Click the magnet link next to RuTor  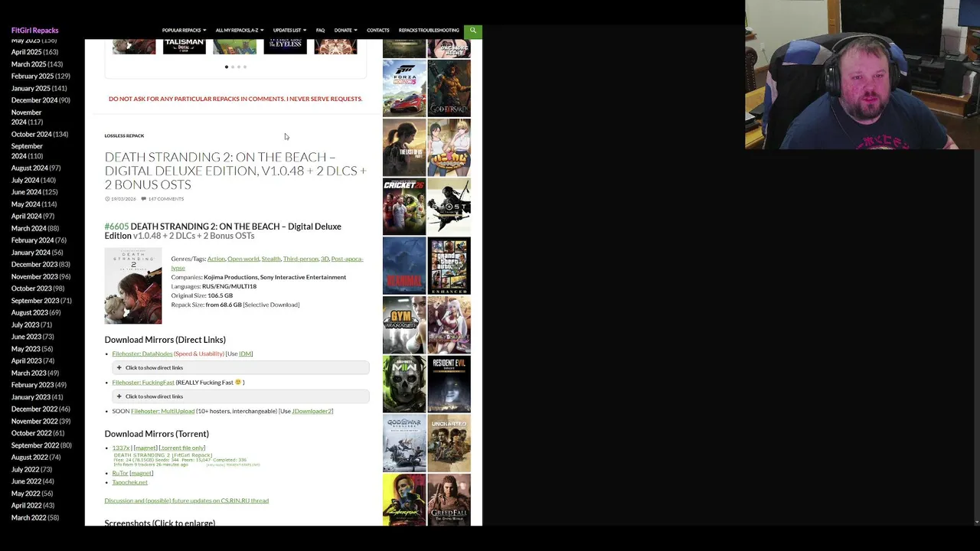pos(141,473)
